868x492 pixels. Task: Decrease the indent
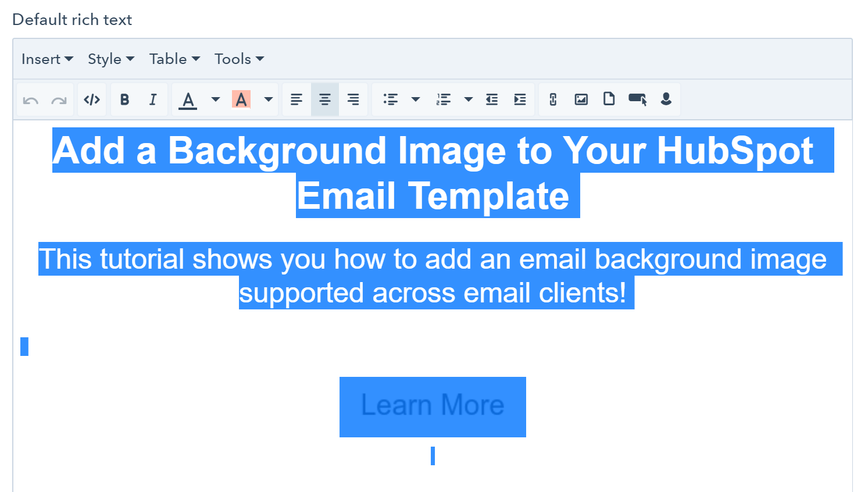[x=492, y=99]
